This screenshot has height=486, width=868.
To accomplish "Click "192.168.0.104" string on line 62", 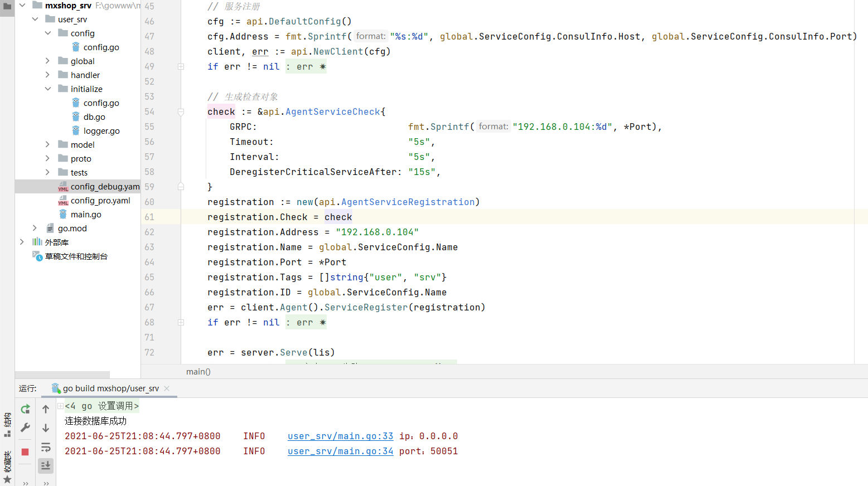I will point(377,232).
